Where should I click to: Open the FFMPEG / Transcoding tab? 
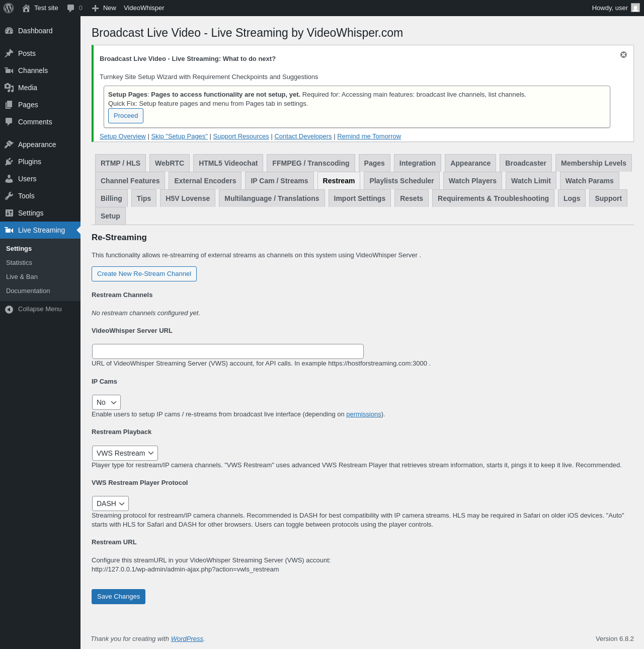[310, 163]
